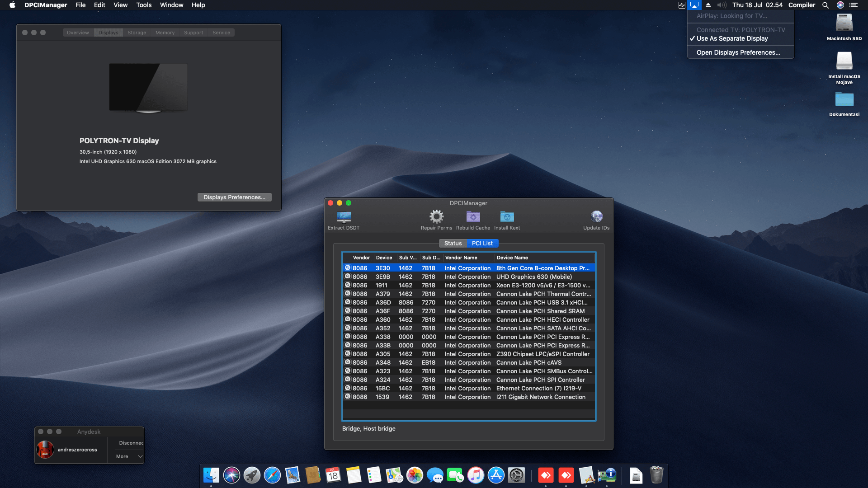
Task: Click the Displays Preferences button
Action: tap(234, 197)
